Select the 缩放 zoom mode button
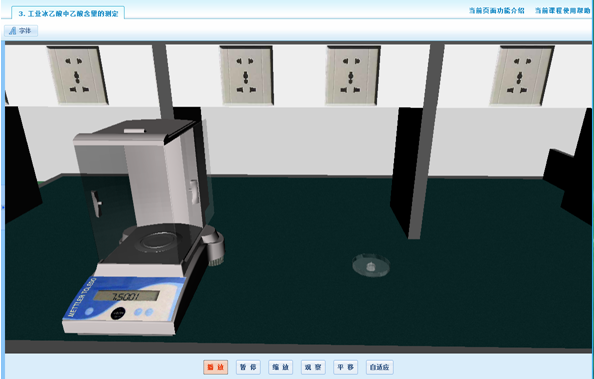Screen dimensions: 594x379 tap(281, 367)
